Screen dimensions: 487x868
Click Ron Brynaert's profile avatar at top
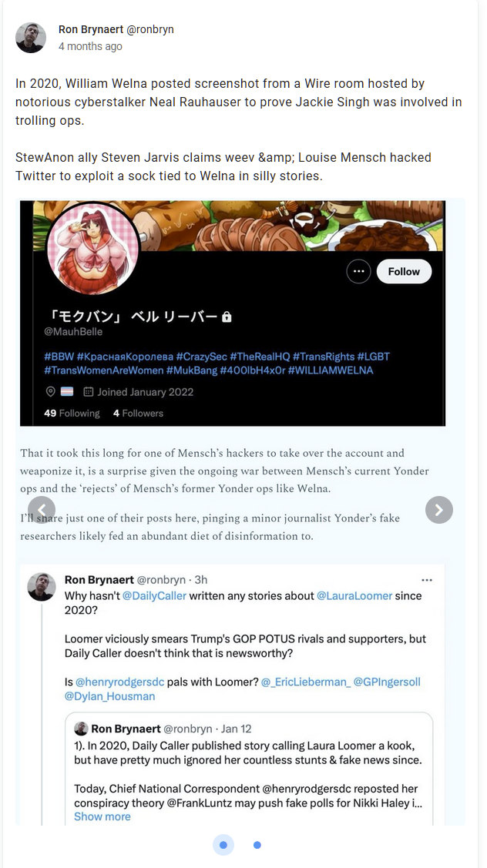tap(31, 38)
